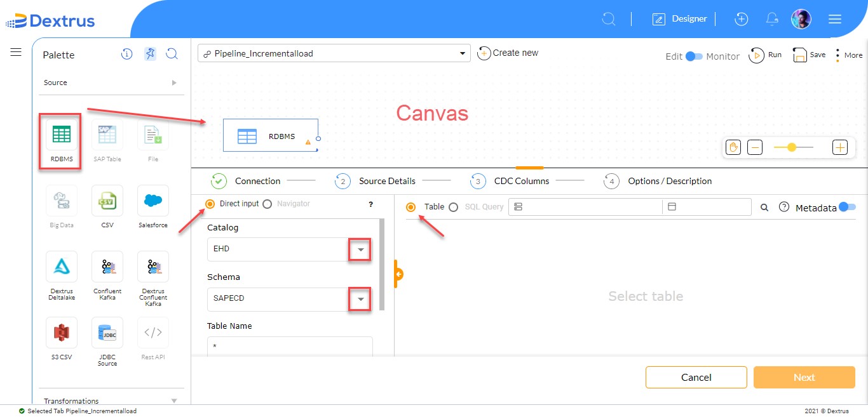Click the Cancel button

click(x=696, y=377)
